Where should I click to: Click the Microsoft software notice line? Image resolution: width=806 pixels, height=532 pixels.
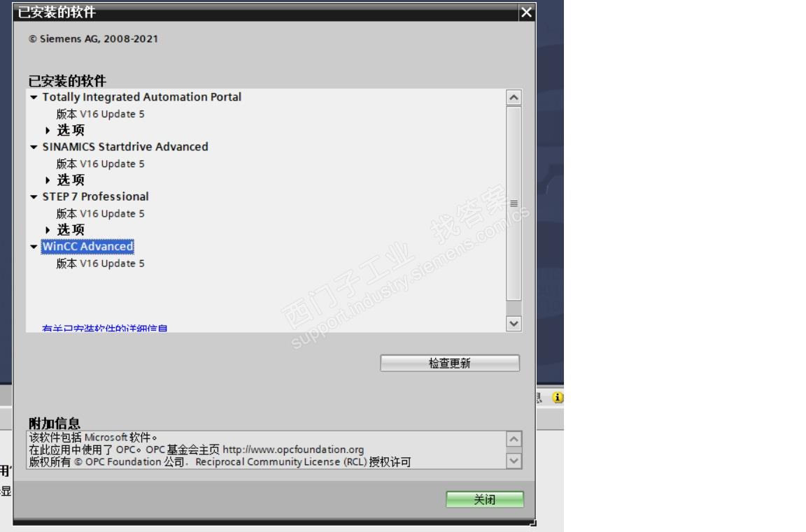coord(93,438)
